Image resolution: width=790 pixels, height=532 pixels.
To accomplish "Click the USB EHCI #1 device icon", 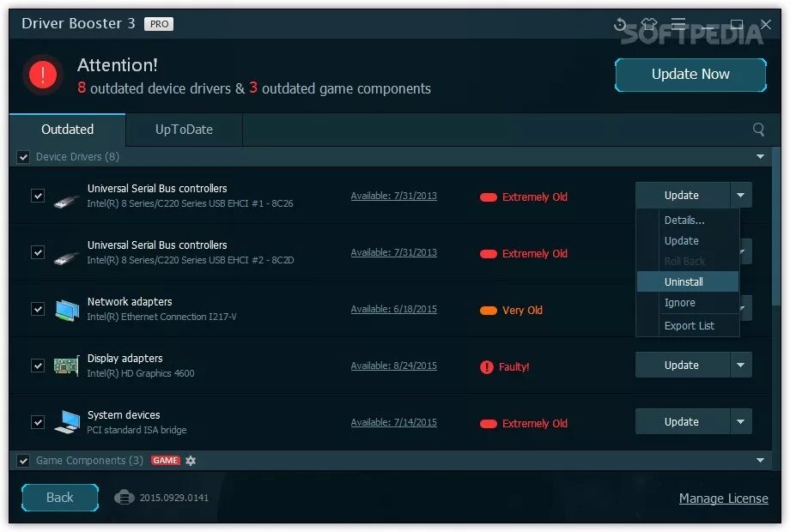I will [66, 202].
